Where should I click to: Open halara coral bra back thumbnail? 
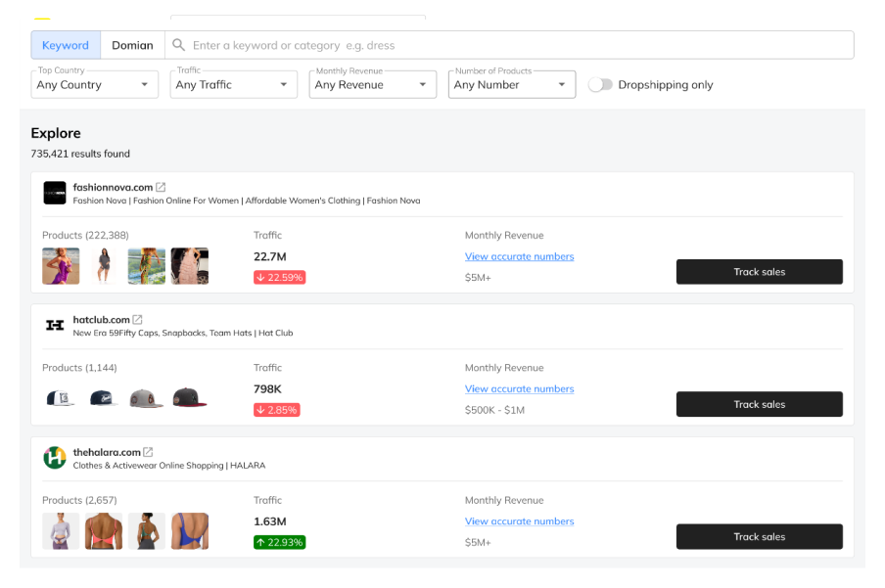pyautogui.click(x=104, y=531)
